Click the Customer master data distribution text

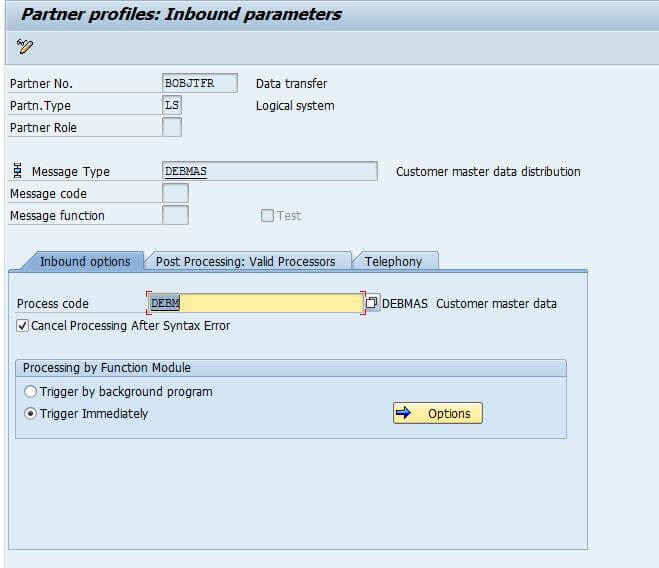[x=488, y=172]
